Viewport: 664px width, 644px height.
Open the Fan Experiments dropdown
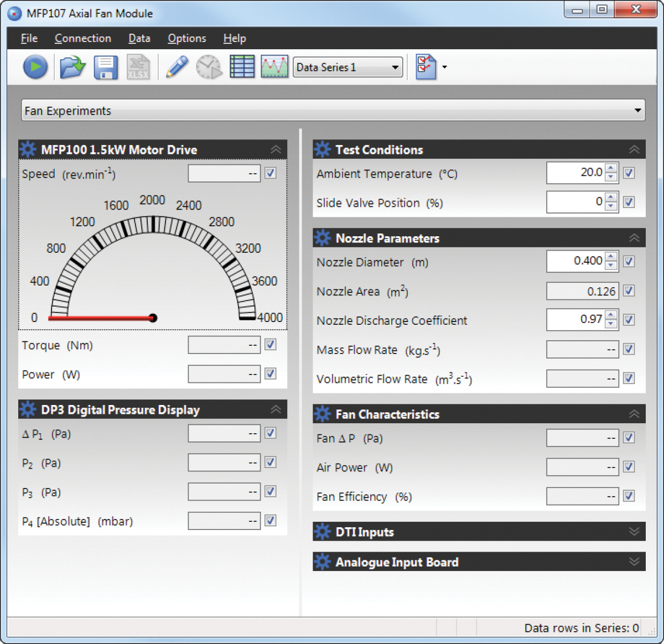[333, 110]
